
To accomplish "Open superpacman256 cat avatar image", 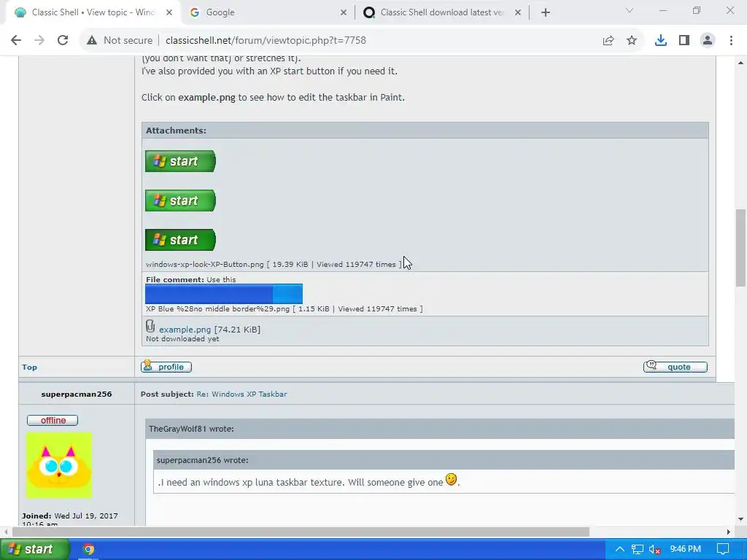I will 59,465.
